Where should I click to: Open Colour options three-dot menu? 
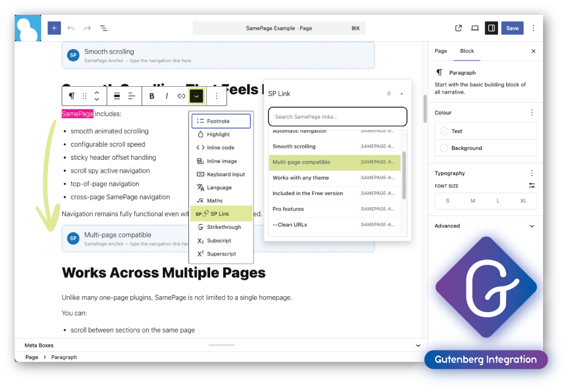coord(532,112)
